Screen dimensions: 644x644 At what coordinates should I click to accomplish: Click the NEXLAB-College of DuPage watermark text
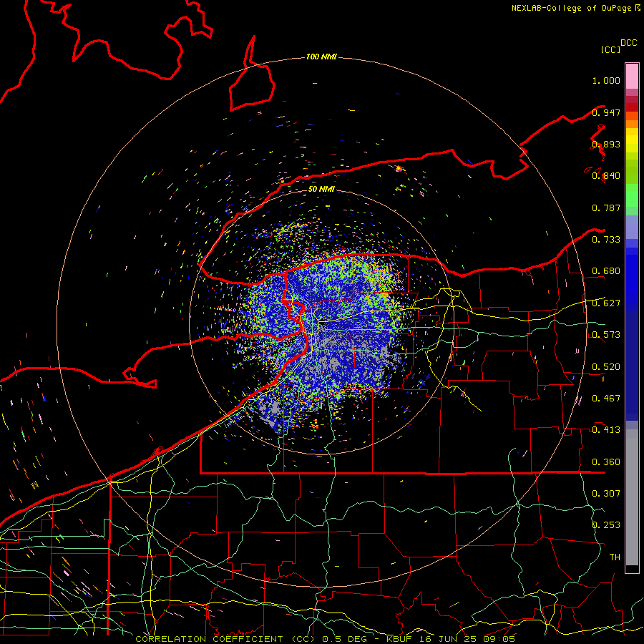(x=576, y=8)
